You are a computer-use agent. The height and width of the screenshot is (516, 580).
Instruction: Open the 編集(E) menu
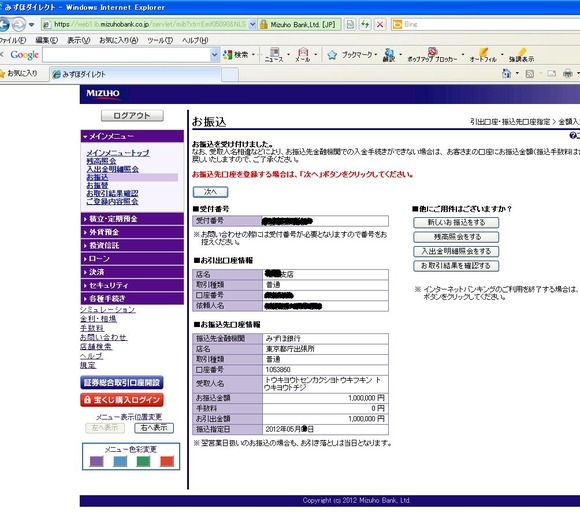pos(47,40)
